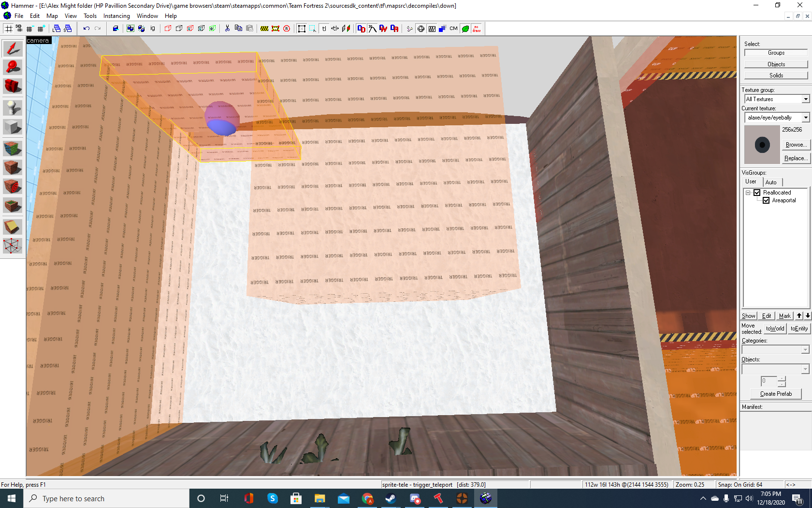The width and height of the screenshot is (812, 508).
Task: Toggle the Areaportal visgroup checkbox
Action: [x=766, y=200]
